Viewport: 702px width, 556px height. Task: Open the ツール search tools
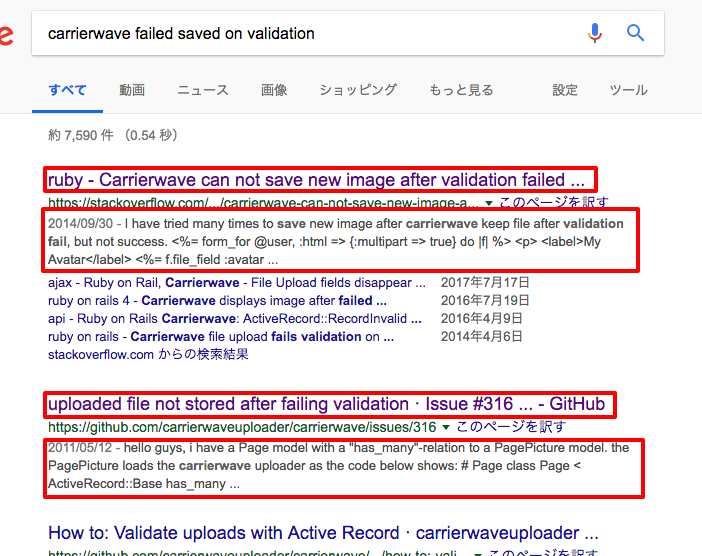(x=628, y=90)
